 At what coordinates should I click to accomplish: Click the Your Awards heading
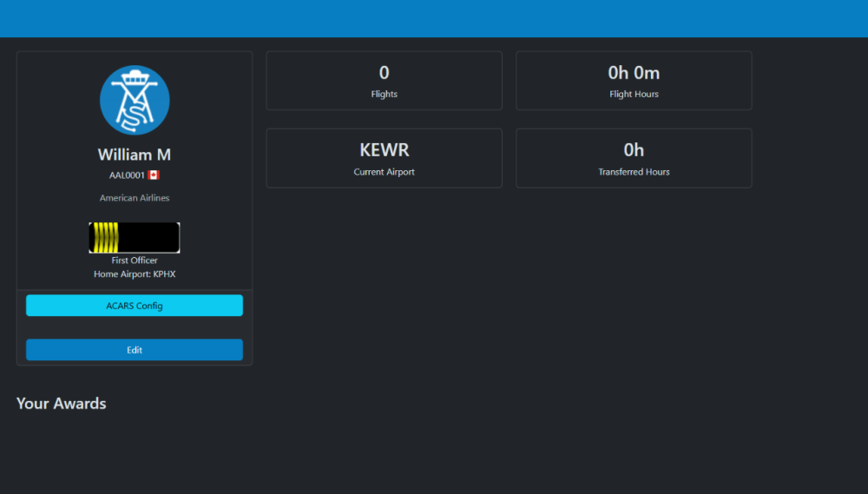pyautogui.click(x=62, y=404)
